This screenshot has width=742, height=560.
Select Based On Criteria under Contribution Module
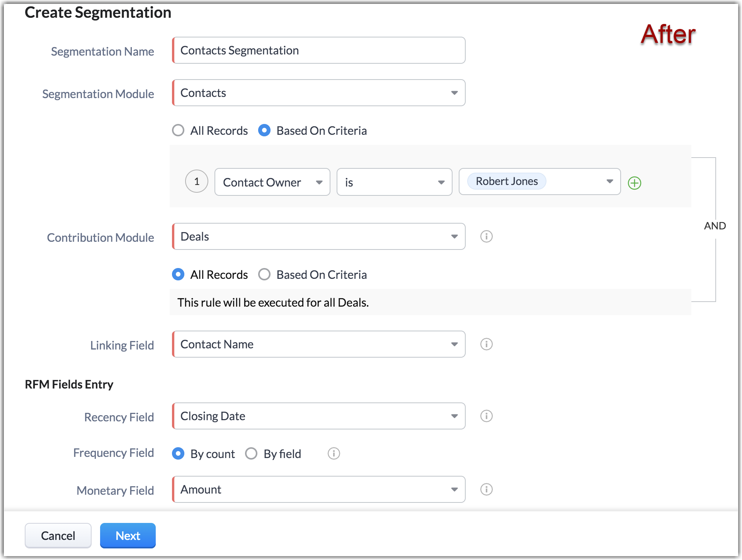click(x=264, y=275)
